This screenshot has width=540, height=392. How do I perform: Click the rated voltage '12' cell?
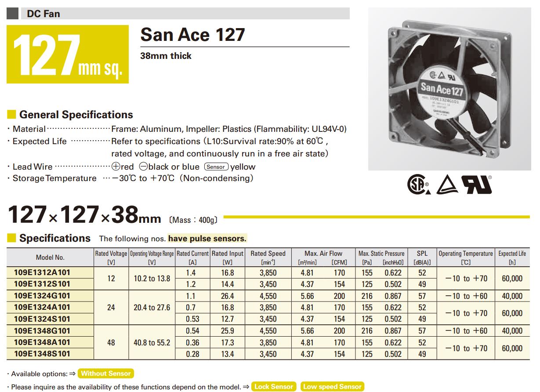[111, 279]
